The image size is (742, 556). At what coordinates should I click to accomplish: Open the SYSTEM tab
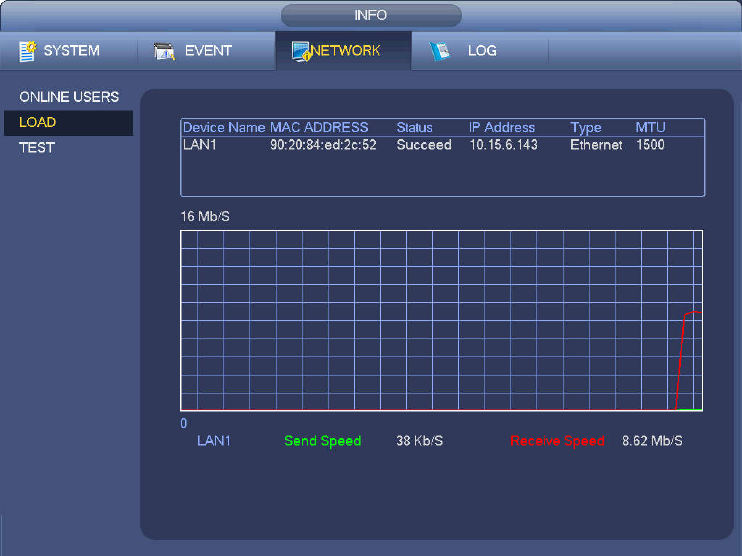pos(71,51)
